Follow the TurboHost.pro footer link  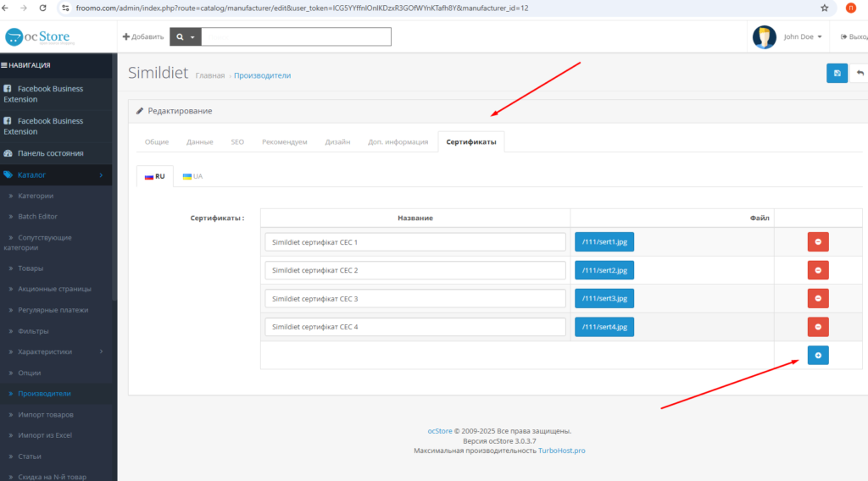coord(561,451)
